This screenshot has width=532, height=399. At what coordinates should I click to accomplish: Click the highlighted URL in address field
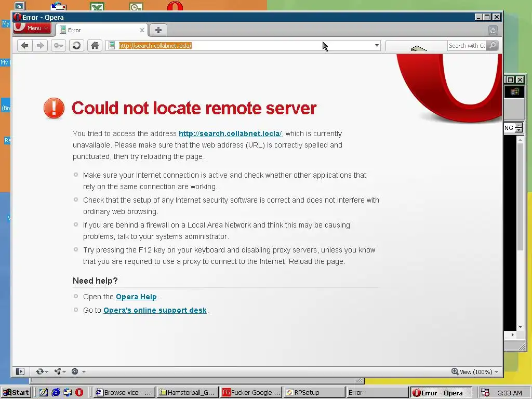pyautogui.click(x=155, y=46)
